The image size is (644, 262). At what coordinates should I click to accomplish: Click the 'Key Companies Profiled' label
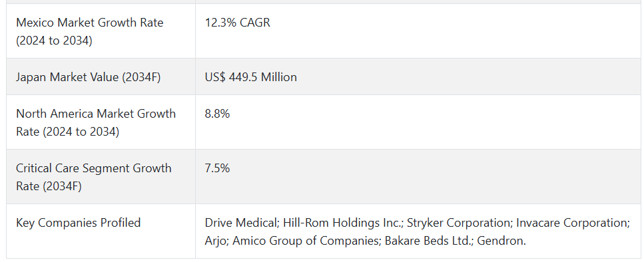[x=79, y=223]
